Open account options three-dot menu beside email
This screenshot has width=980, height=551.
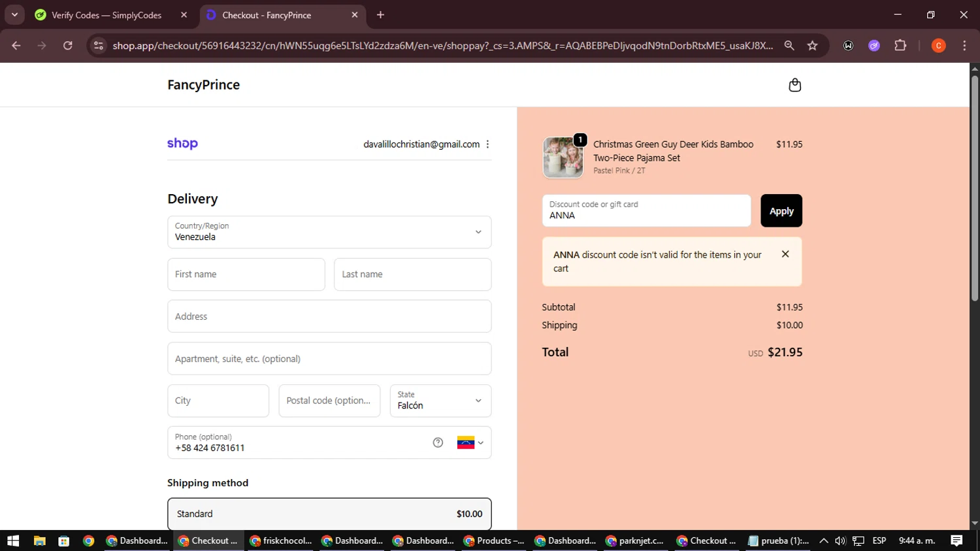[x=487, y=144]
